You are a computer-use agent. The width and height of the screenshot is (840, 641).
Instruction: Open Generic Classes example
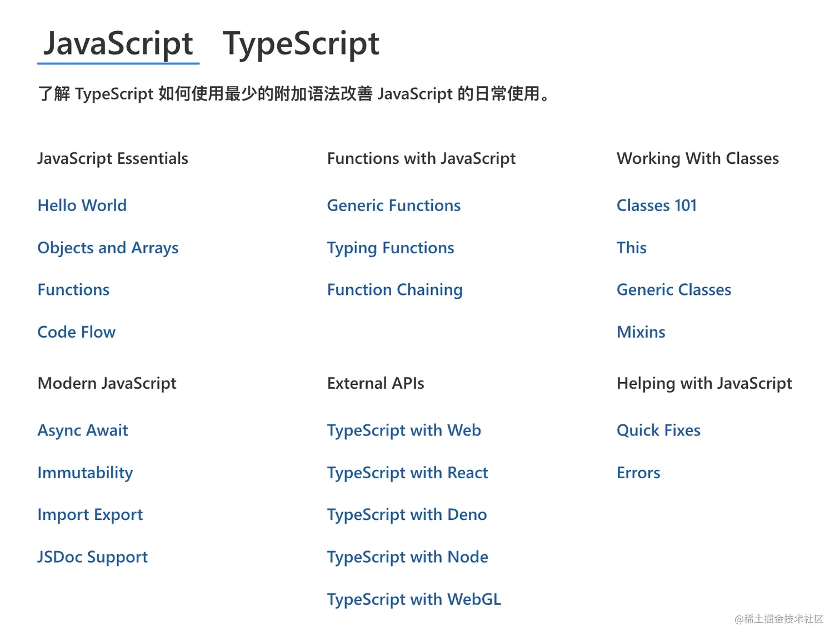pyautogui.click(x=674, y=290)
